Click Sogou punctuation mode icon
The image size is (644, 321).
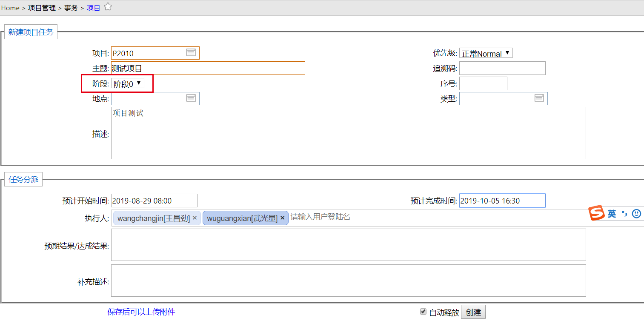624,213
